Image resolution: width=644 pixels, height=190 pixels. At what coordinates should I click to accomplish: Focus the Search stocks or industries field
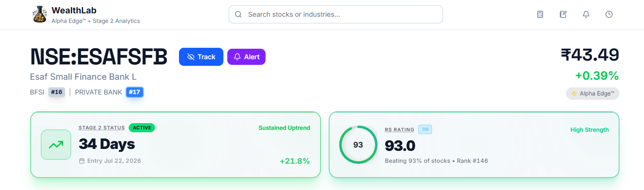pos(335,14)
